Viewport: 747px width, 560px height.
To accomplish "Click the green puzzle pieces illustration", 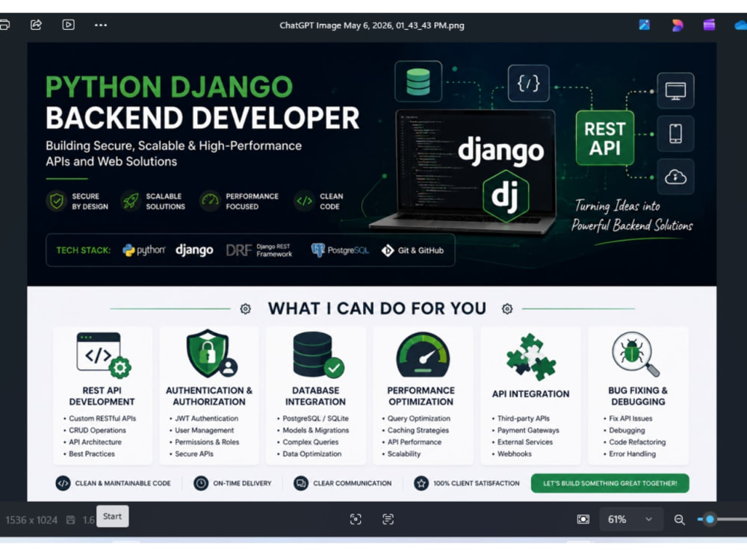I will click(530, 357).
